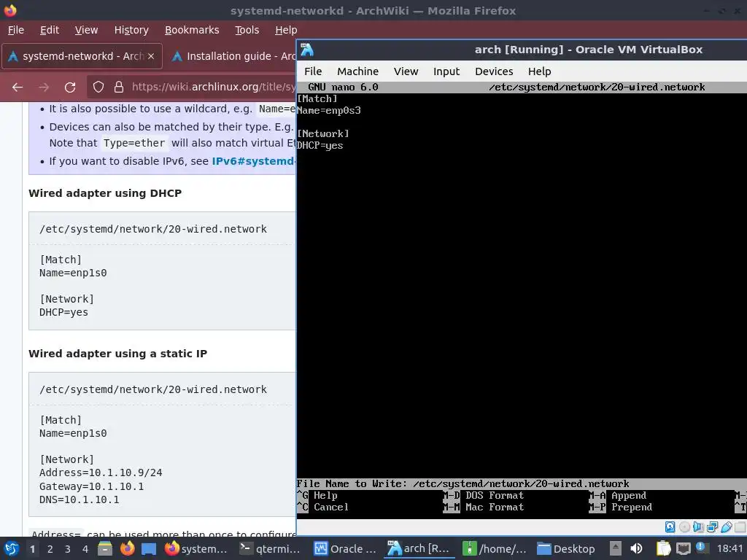Click VirtualBox USB devices status icon
The image size is (747, 560).
726,526
